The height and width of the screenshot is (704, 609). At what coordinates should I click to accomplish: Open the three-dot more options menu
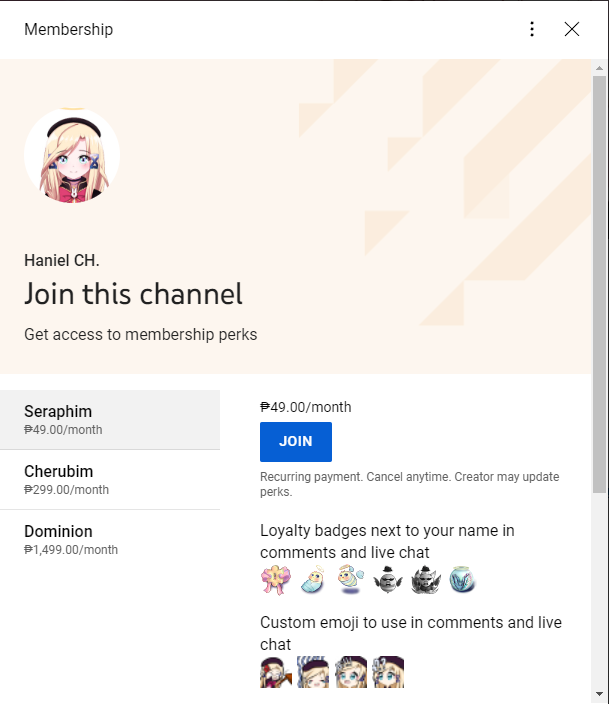pyautogui.click(x=532, y=29)
